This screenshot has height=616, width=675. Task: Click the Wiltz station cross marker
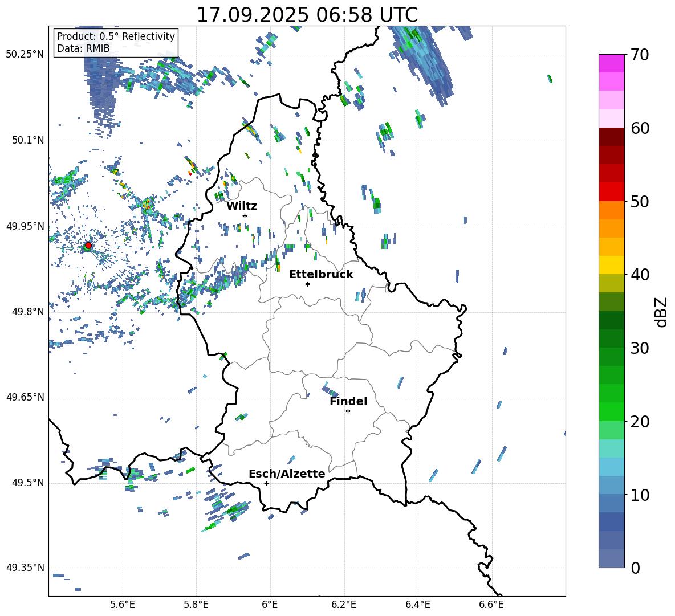[245, 215]
